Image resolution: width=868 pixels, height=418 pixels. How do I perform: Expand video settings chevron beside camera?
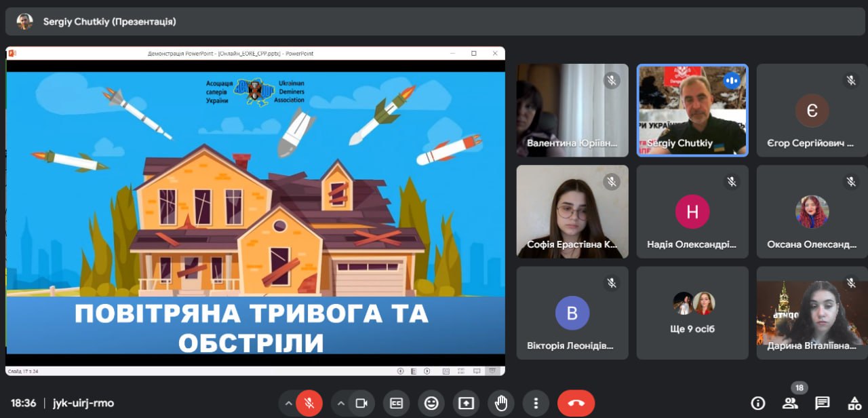[340, 403]
